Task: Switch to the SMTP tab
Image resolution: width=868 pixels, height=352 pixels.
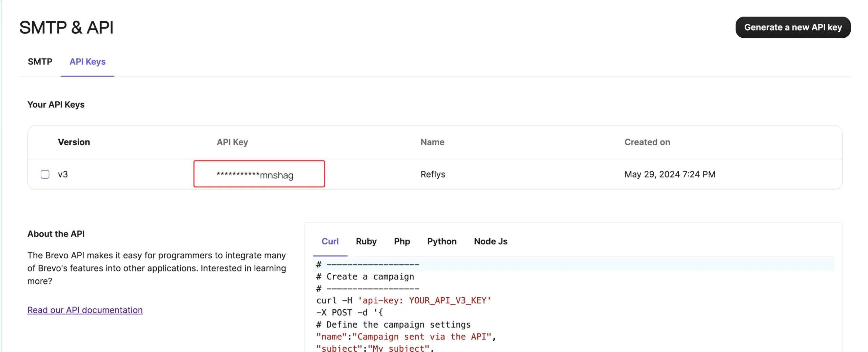Action: [x=40, y=61]
